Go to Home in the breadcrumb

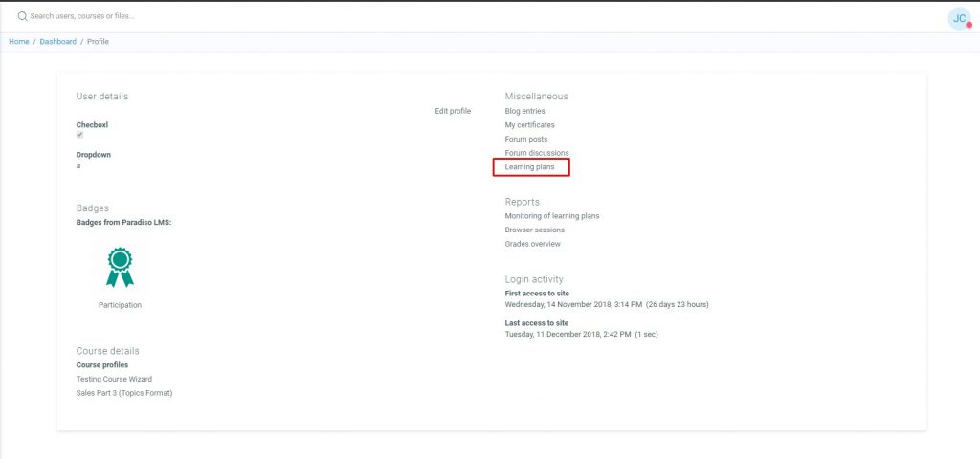19,42
